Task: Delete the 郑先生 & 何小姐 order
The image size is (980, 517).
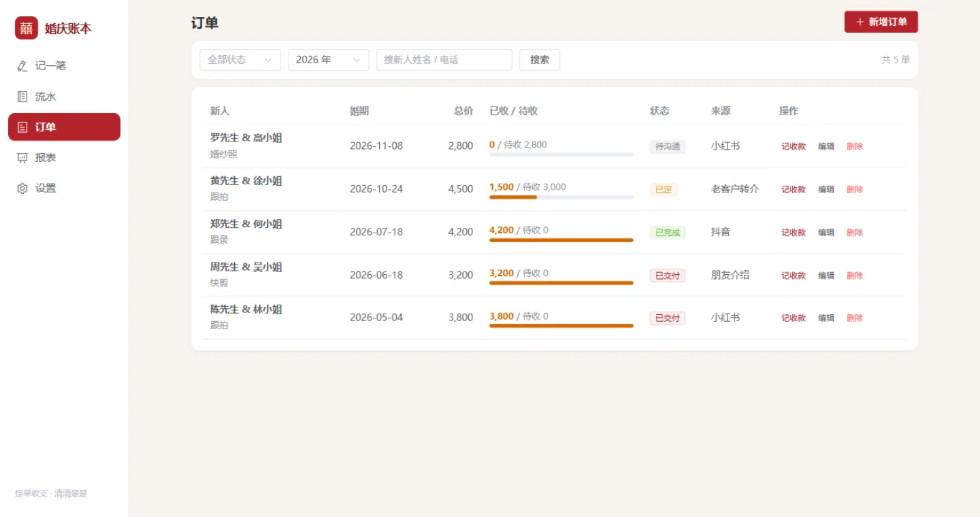Action: click(x=855, y=232)
